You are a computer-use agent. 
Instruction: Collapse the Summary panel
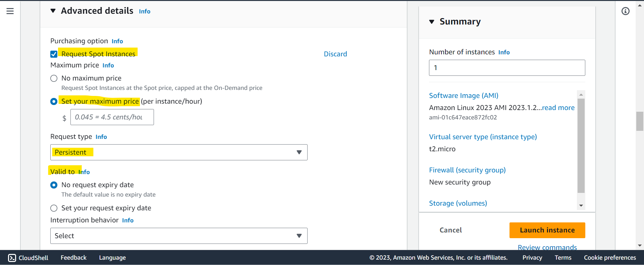pos(432,22)
